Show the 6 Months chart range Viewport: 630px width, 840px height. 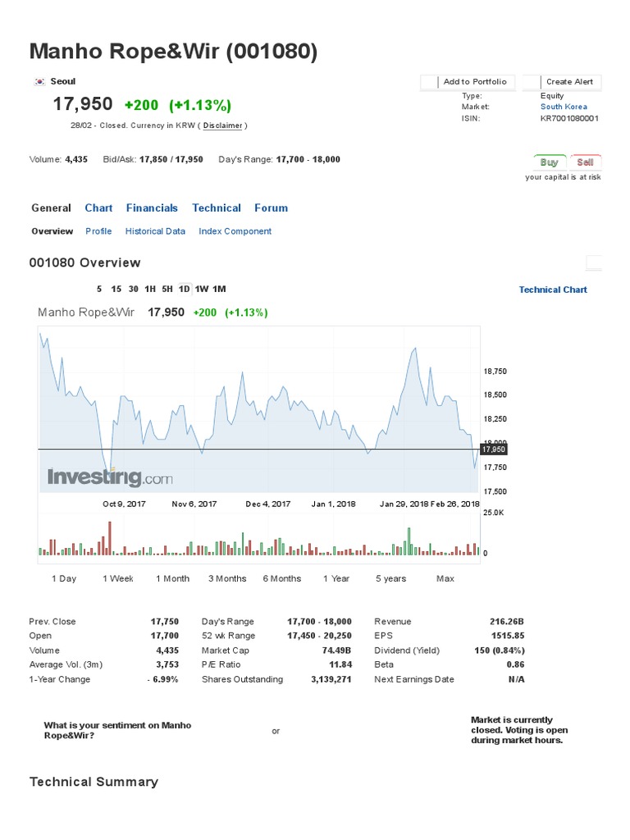[282, 578]
